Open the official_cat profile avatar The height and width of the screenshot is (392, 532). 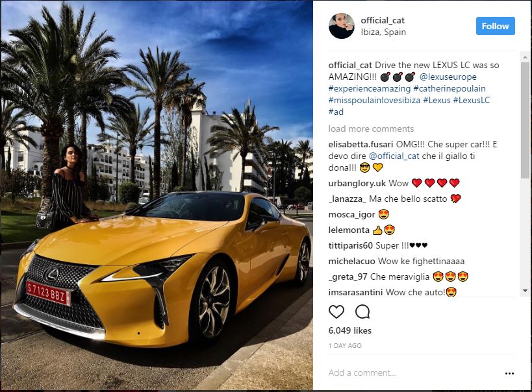point(342,26)
